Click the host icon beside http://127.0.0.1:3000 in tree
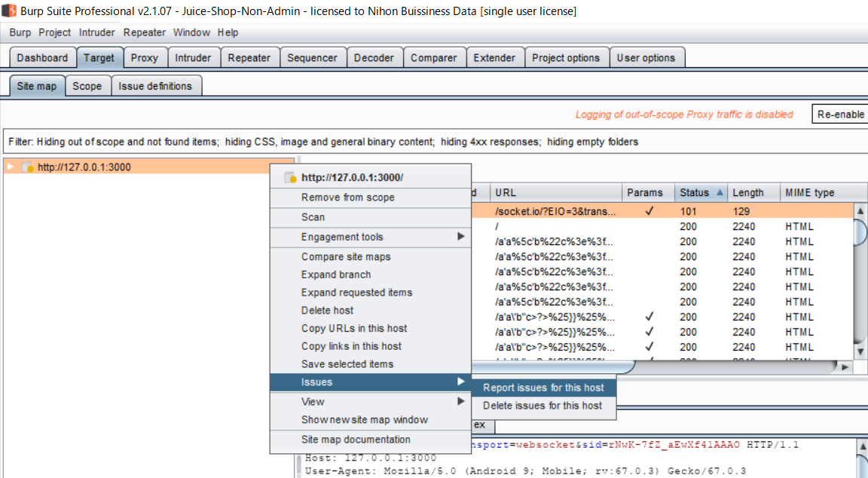The width and height of the screenshot is (868, 478). 28,167
